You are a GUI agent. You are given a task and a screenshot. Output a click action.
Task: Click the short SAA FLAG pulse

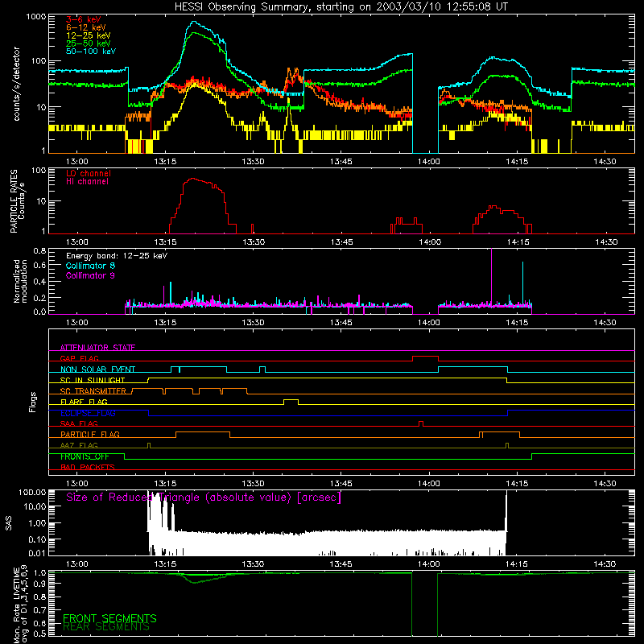click(420, 422)
